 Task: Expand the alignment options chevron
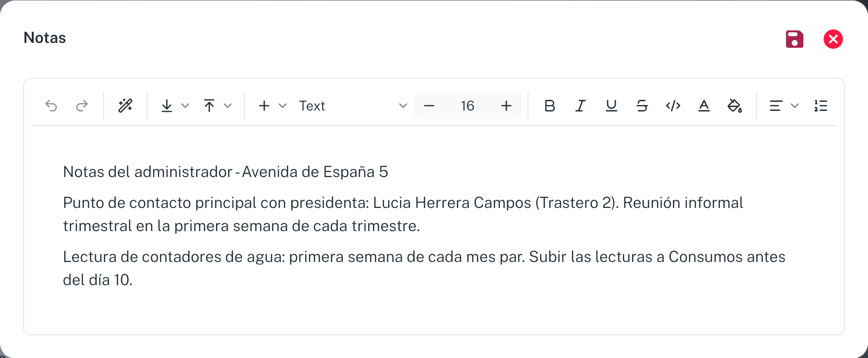(x=795, y=106)
